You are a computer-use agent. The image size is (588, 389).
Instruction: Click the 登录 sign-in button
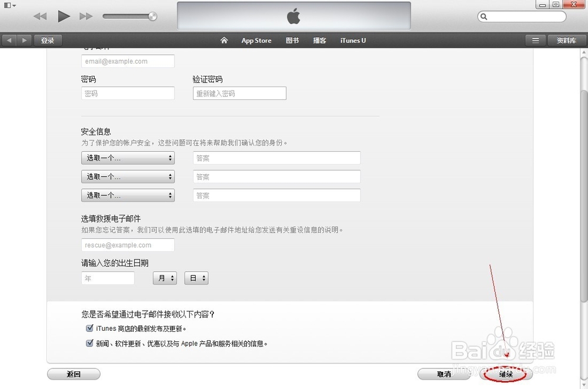[48, 40]
